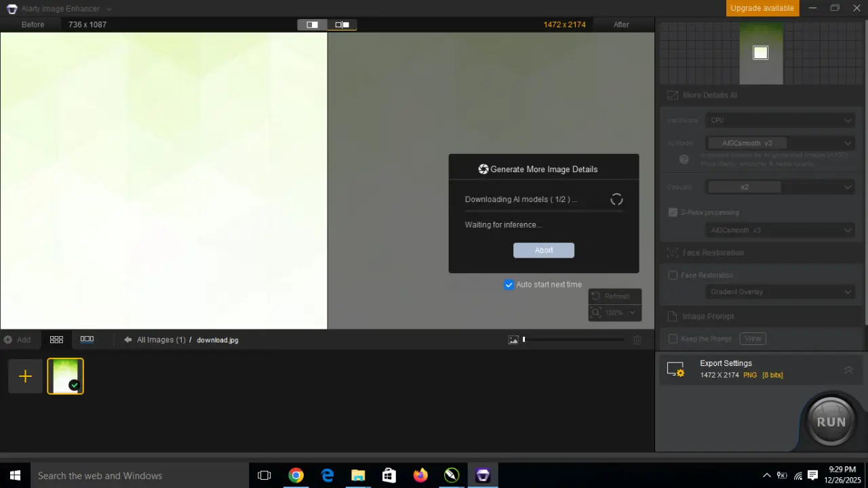This screenshot has height=488, width=868.
Task: Click the More Details AI section icon
Action: (673, 95)
